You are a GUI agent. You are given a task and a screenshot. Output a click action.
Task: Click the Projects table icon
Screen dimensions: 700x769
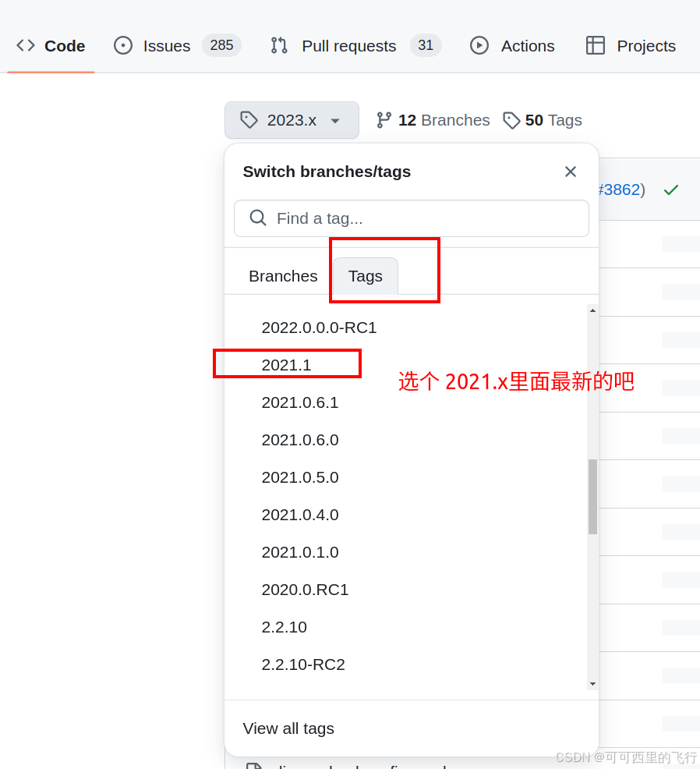click(x=595, y=45)
